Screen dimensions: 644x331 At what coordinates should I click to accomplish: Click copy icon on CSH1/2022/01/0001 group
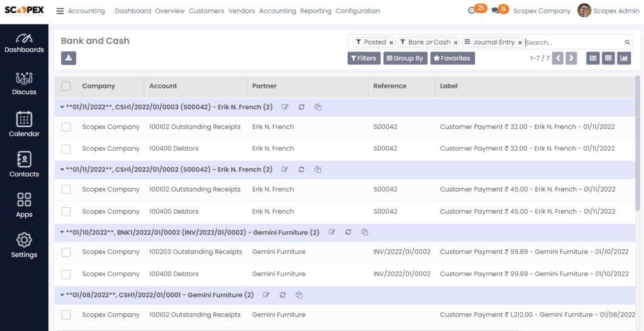click(x=299, y=295)
